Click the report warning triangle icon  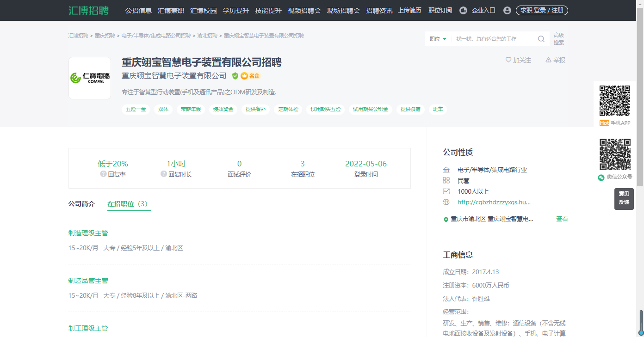548,60
